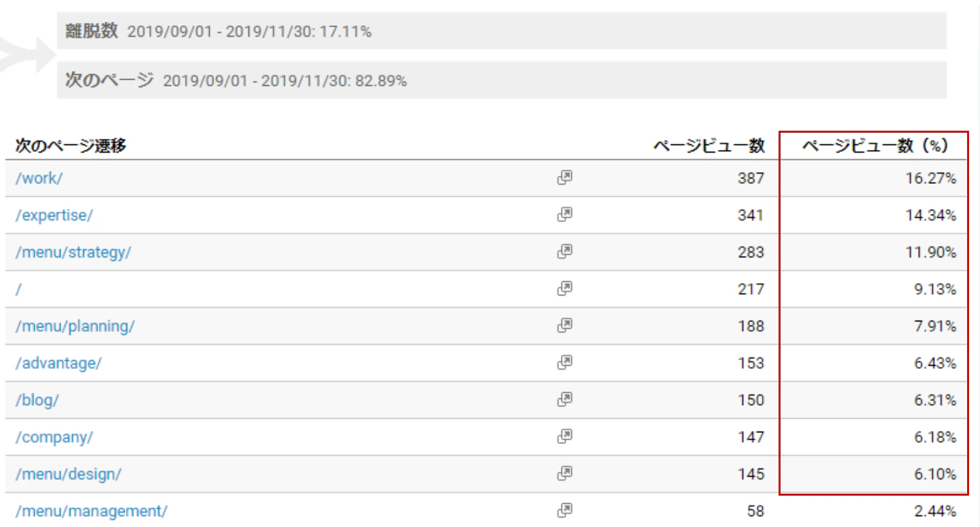Open /menu/strategy/ external-link icon
This screenshot has width=980, height=527.
point(564,251)
